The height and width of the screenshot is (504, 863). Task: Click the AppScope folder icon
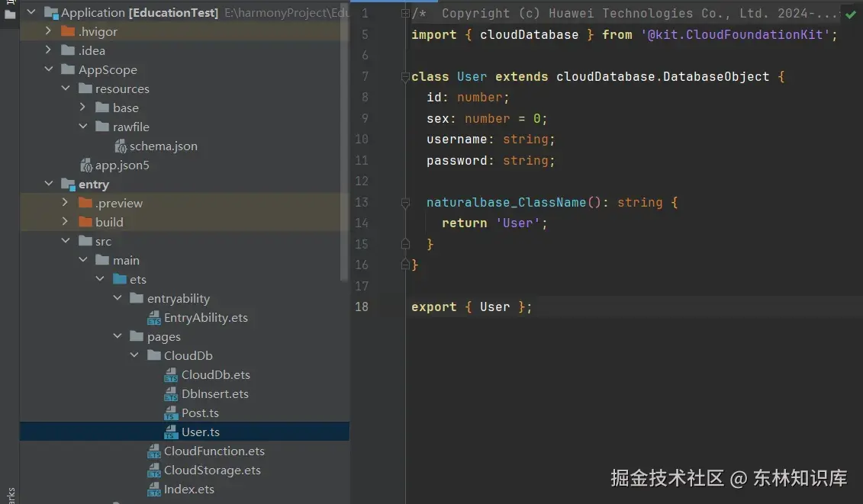(x=68, y=69)
